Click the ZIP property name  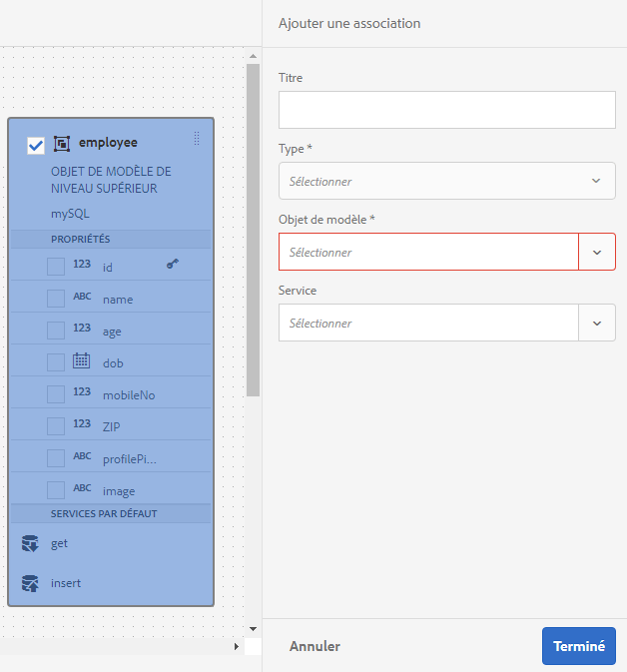pyautogui.click(x=112, y=426)
